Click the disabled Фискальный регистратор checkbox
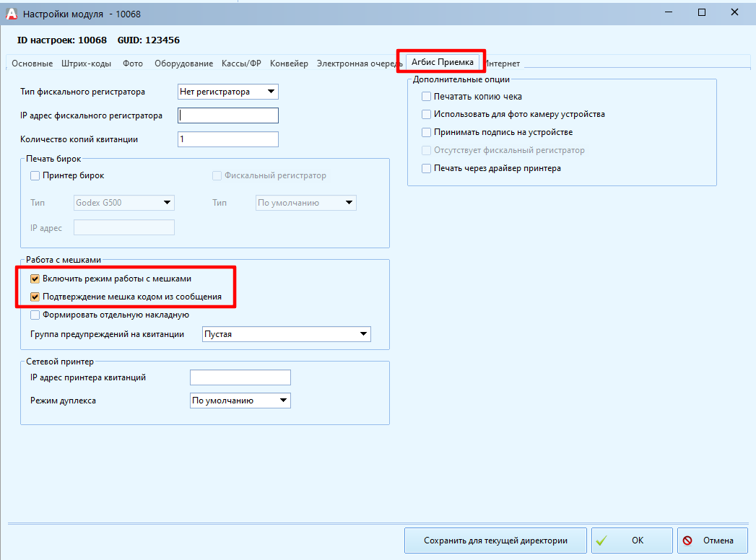Screen dimensions: 756x560 pos(217,176)
